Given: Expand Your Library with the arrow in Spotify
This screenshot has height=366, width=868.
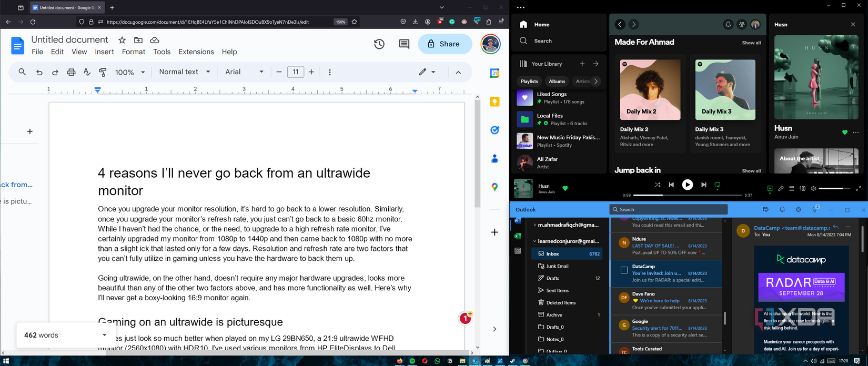Looking at the screenshot, I should point(596,64).
